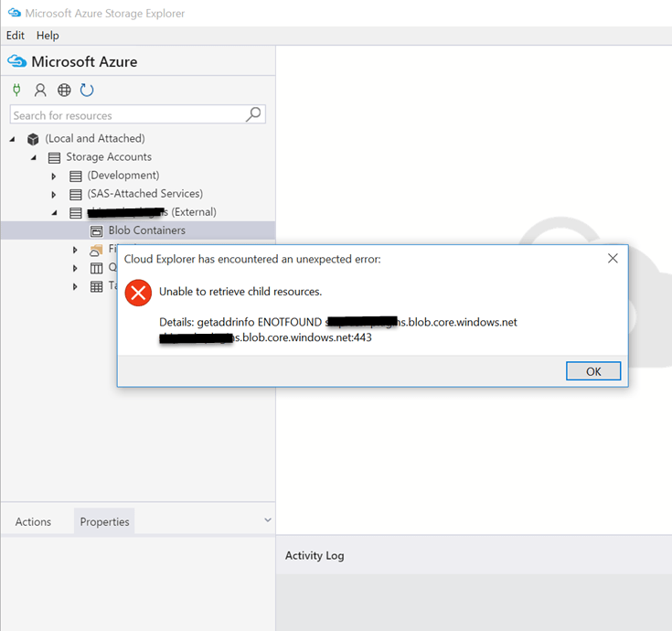672x631 pixels.
Task: Expand the File Shares node arrow
Action: point(75,250)
